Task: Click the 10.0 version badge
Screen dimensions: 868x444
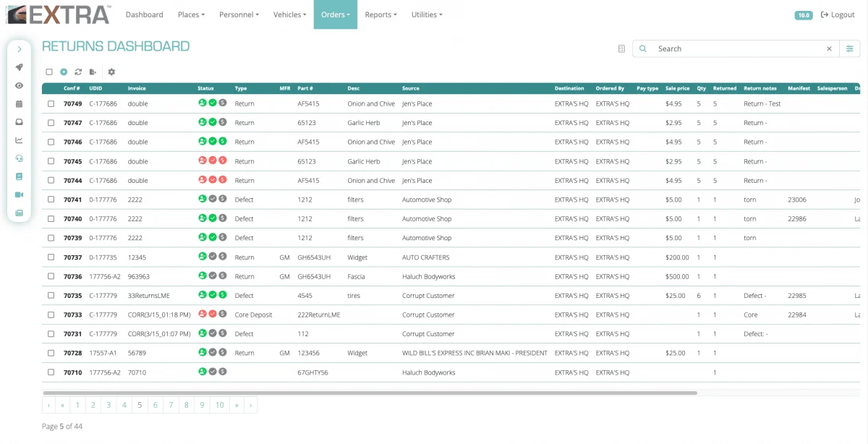Action: (x=803, y=14)
